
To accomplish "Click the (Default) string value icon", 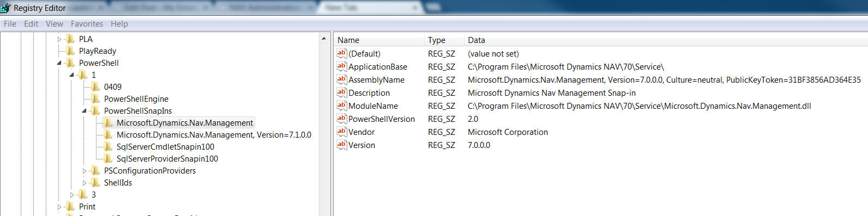I will (x=342, y=53).
